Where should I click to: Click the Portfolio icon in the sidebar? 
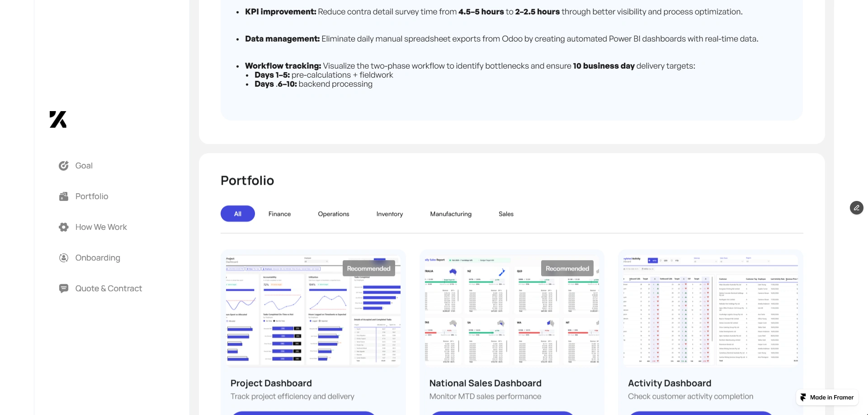point(64,196)
